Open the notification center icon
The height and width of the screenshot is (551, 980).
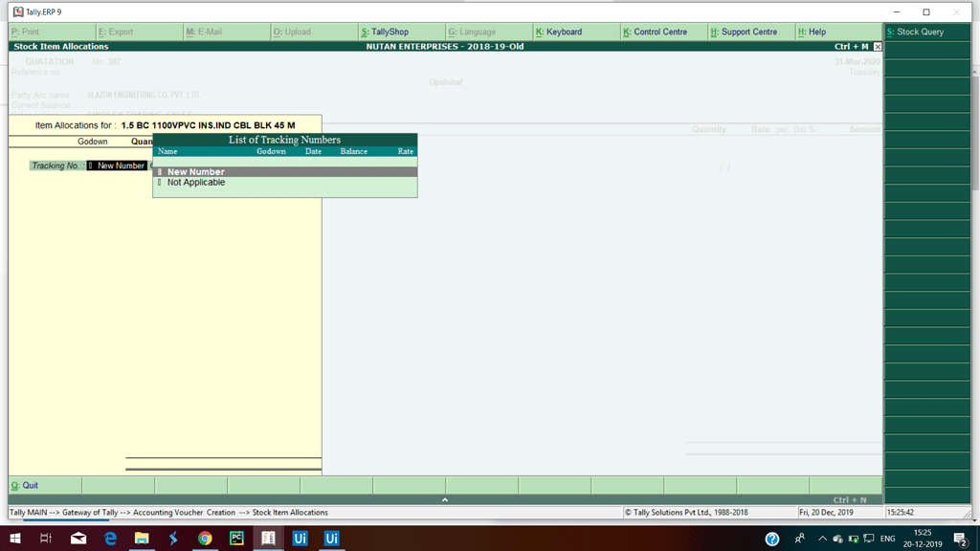click(x=961, y=539)
